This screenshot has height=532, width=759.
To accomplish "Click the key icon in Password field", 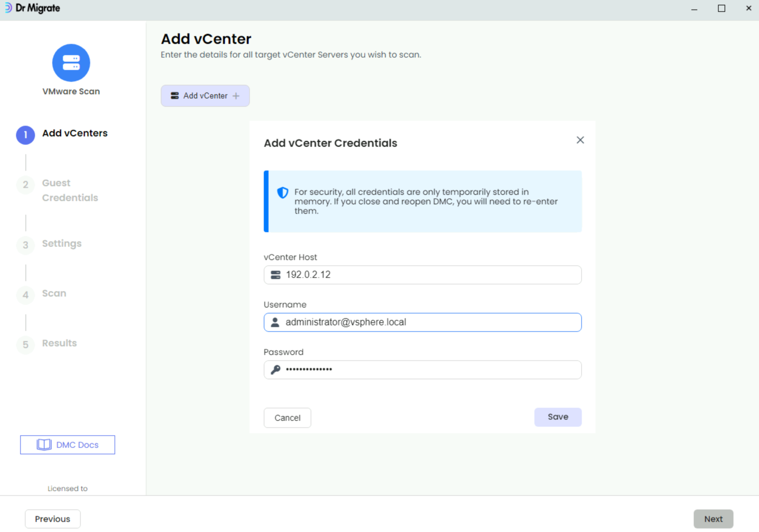I will click(x=275, y=369).
